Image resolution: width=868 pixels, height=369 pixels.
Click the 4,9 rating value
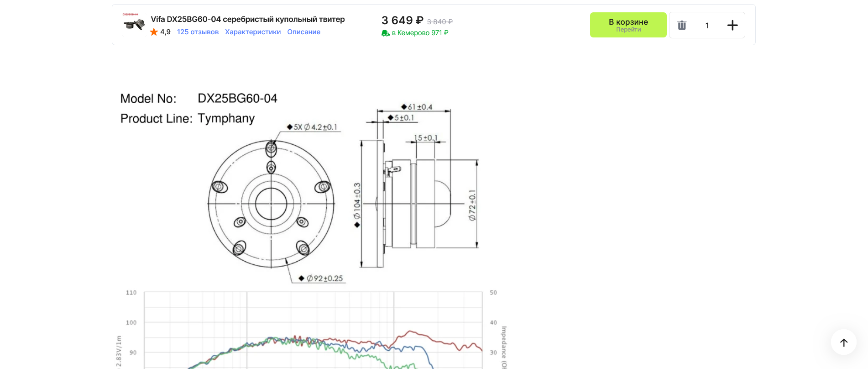point(165,32)
